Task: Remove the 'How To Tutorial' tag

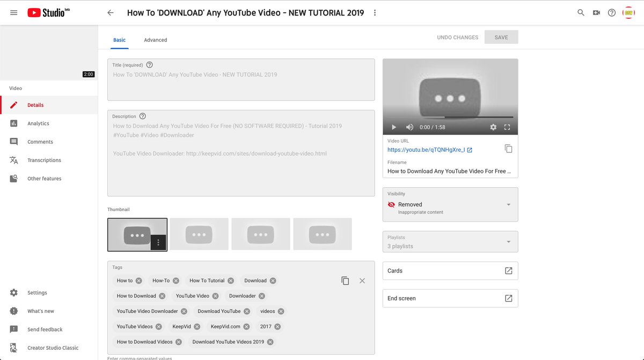Action: click(231, 281)
